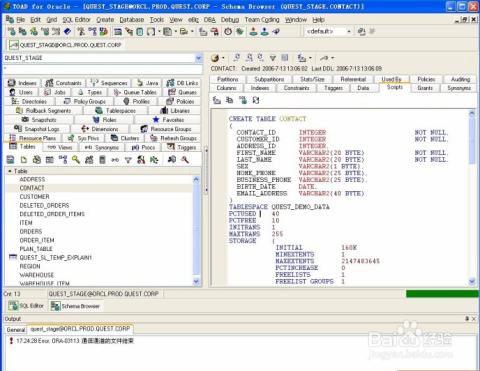
Task: Select the Views tab in left pane
Action: [60, 147]
